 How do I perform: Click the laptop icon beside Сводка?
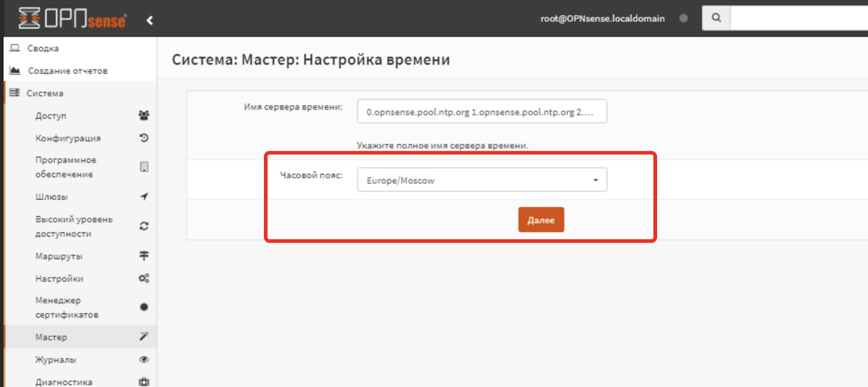[x=15, y=48]
